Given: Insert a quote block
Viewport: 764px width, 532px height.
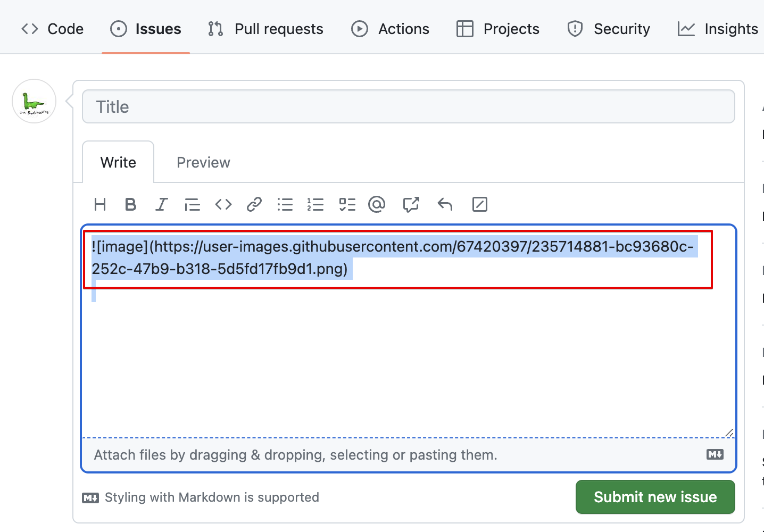Looking at the screenshot, I should coord(192,204).
